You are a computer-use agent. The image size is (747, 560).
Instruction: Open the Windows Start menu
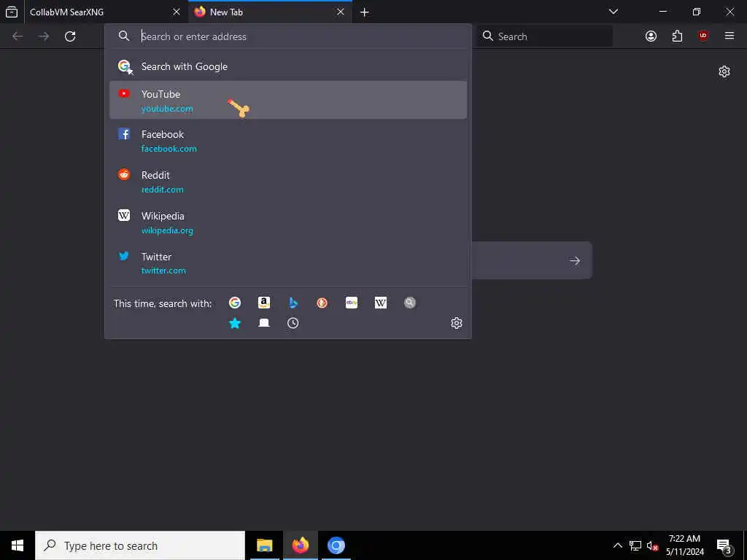click(x=18, y=545)
